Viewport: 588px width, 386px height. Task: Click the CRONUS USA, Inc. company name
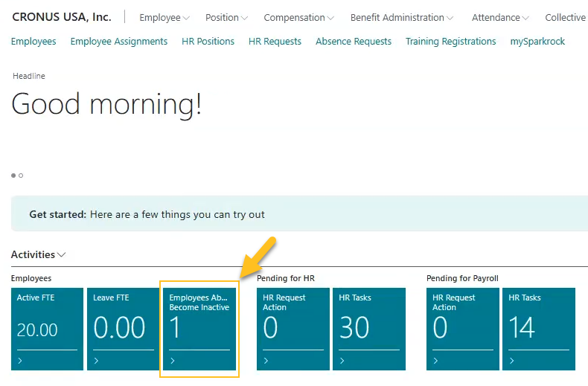click(x=62, y=17)
